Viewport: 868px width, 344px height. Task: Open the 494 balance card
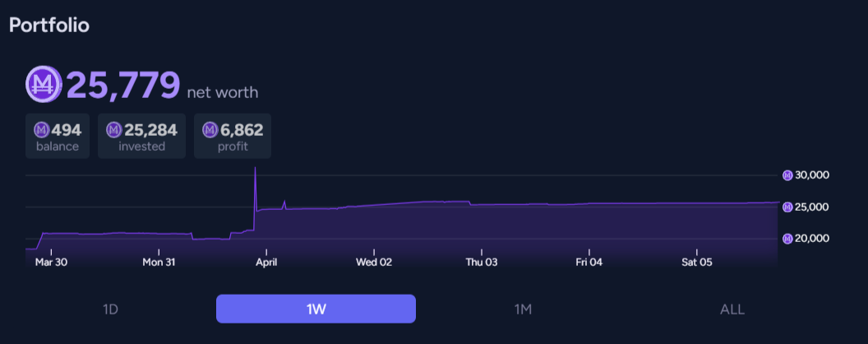(x=58, y=137)
